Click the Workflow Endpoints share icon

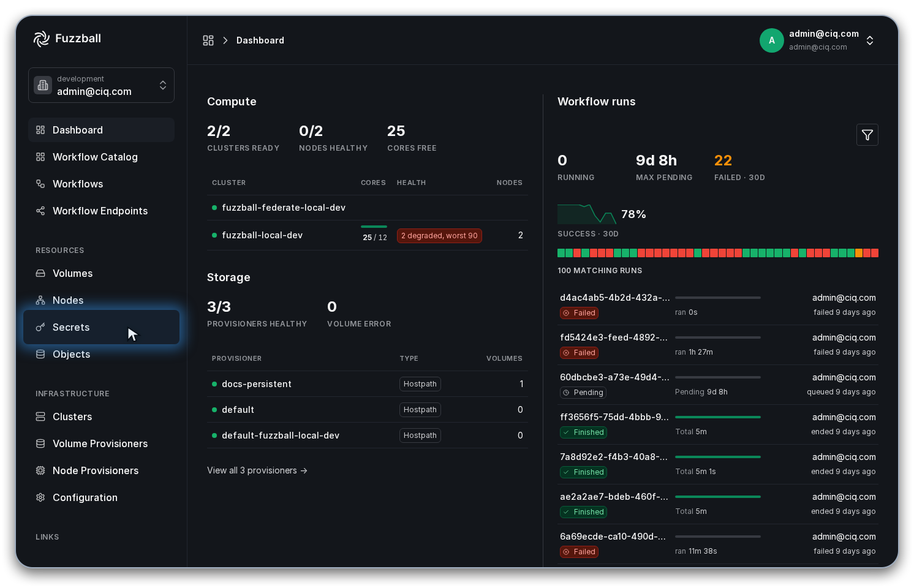coord(40,211)
